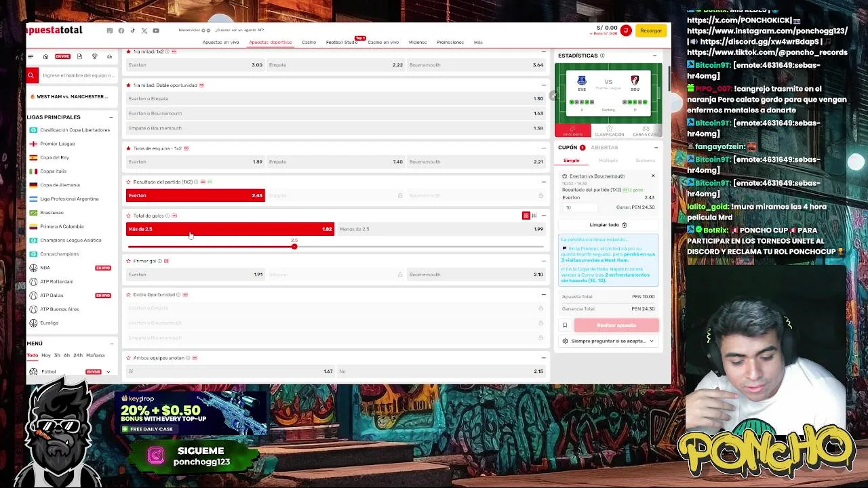
Task: Unfavorite the Tiros de esquina - 1x2 star
Action: tap(128, 148)
